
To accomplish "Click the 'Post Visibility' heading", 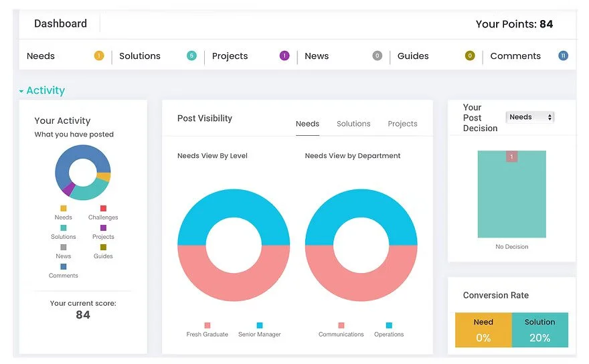I will click(x=205, y=118).
